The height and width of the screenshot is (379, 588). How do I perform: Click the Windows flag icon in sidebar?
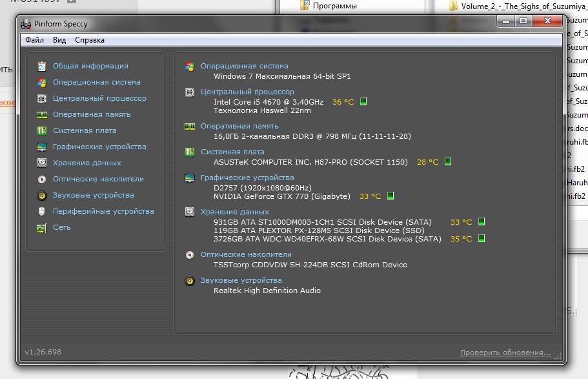tap(41, 82)
